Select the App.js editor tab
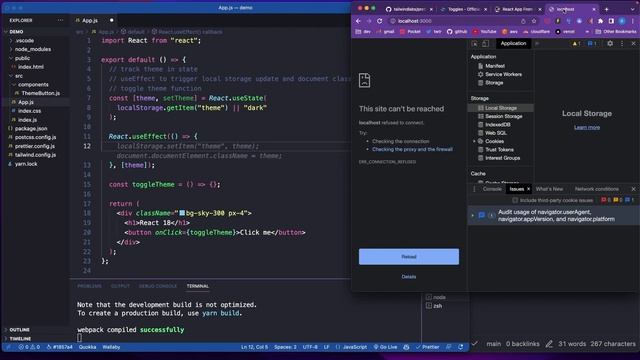Image resolution: width=640 pixels, height=360 pixels. pyautogui.click(x=90, y=20)
